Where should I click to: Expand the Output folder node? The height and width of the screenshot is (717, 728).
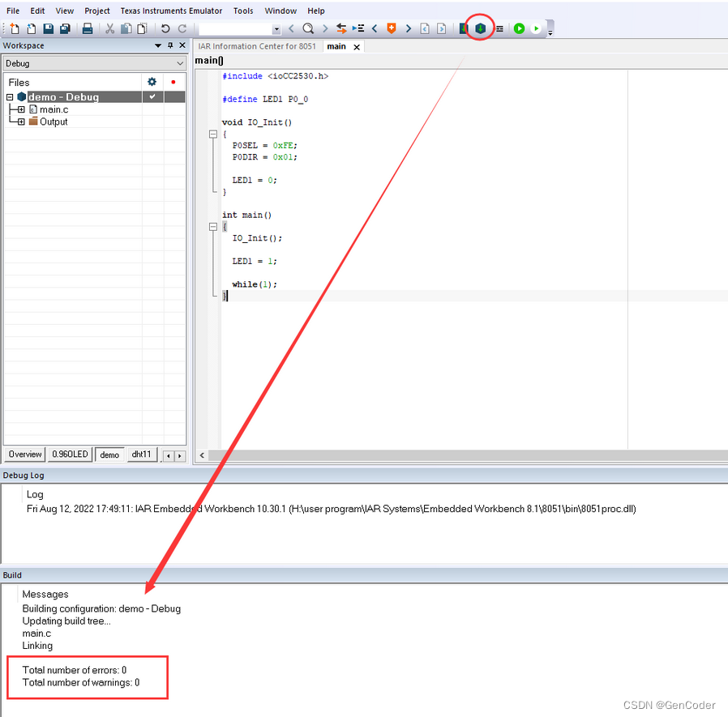(x=21, y=122)
